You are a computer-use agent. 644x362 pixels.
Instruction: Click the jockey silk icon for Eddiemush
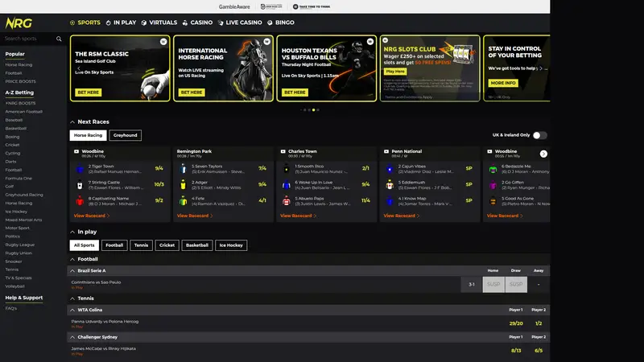click(x=390, y=185)
